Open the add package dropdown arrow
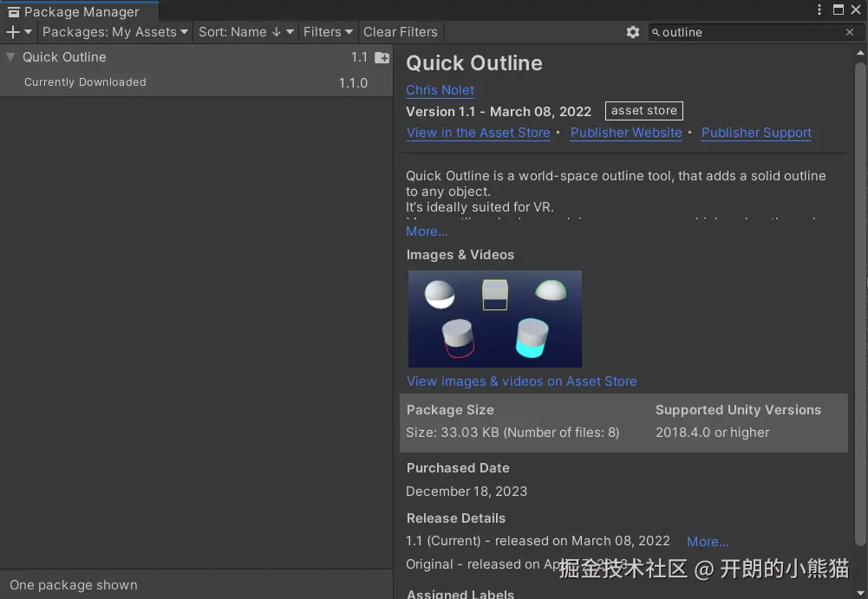868x599 pixels. 29,32
